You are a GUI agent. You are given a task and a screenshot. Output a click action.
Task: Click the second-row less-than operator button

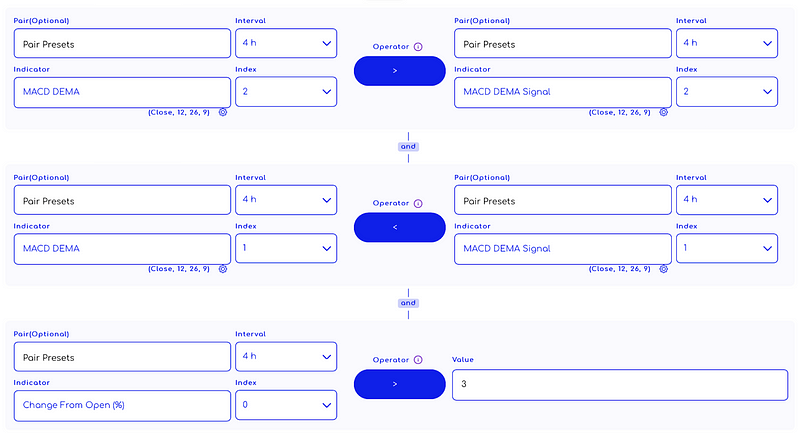tap(399, 227)
